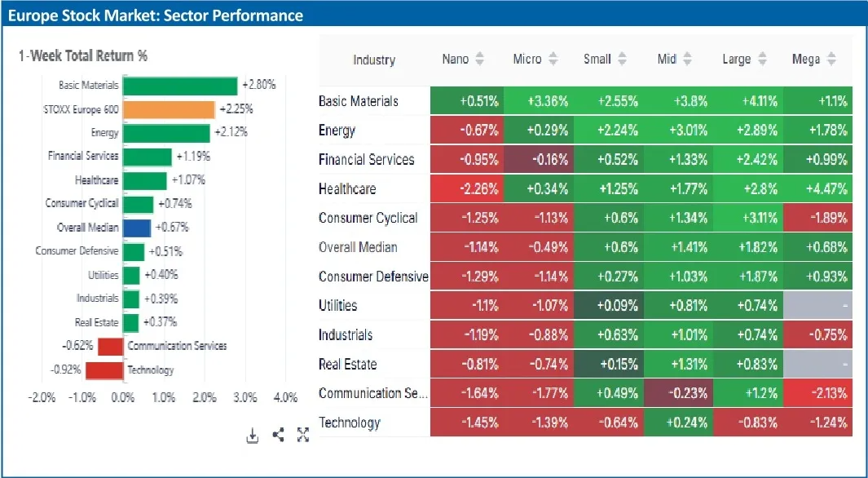Screen dimensions: 868x478
Task: Click the blue Overall Median bar
Action: point(136,228)
